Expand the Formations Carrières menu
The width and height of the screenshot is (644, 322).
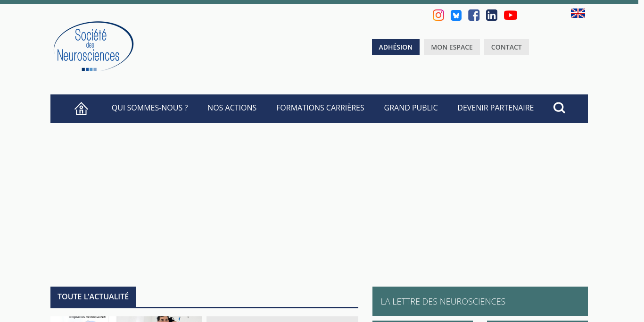click(320, 108)
